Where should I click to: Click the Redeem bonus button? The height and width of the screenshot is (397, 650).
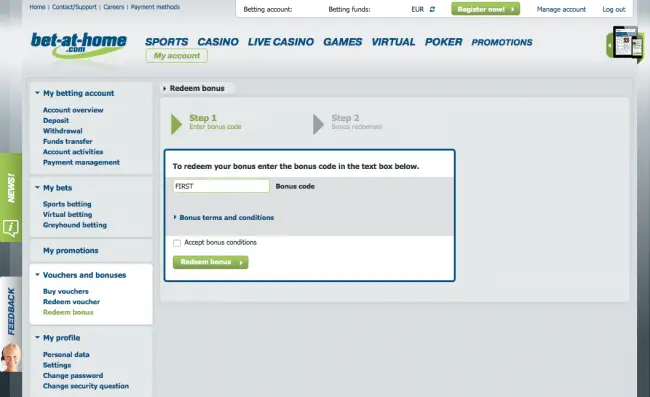coord(211,262)
